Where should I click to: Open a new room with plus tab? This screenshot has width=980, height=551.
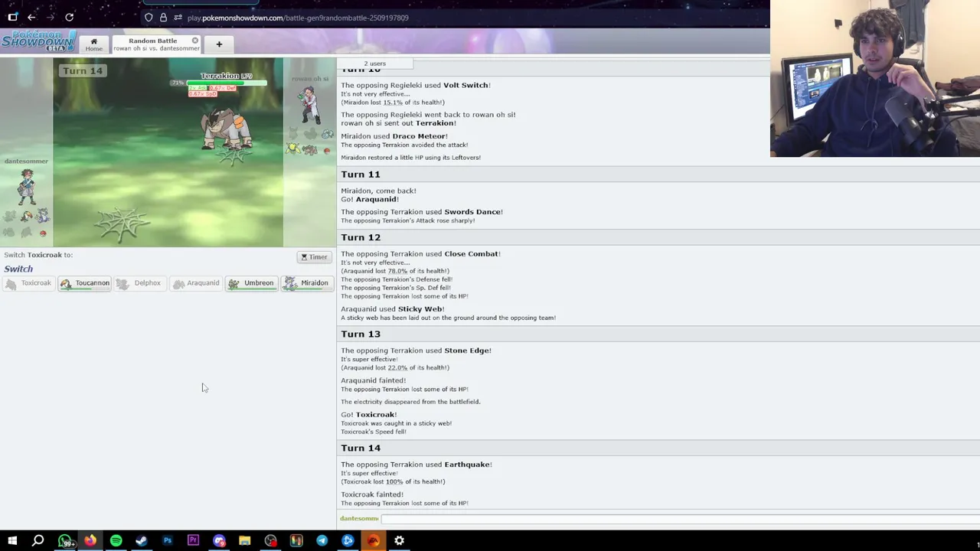click(x=219, y=44)
